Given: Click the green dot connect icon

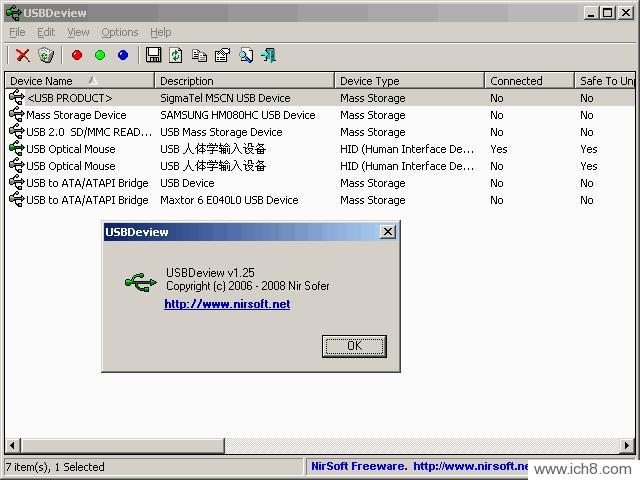Looking at the screenshot, I should pyautogui.click(x=100, y=55).
